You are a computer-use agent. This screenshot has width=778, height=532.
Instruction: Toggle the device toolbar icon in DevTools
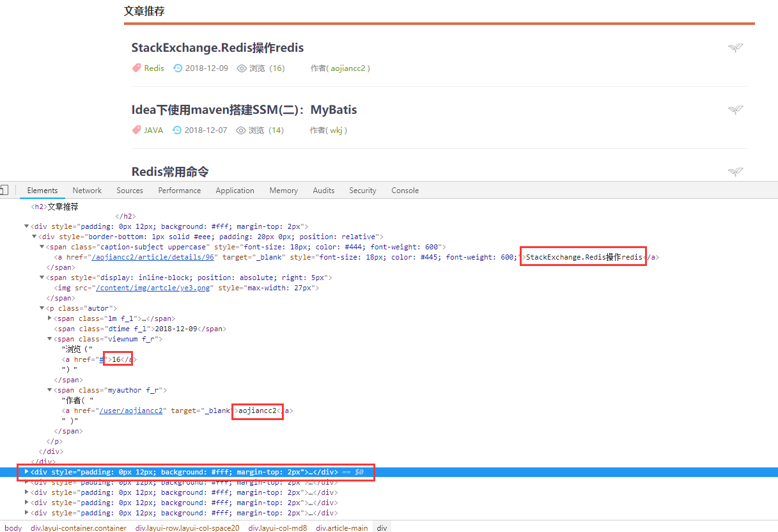pos(3,190)
